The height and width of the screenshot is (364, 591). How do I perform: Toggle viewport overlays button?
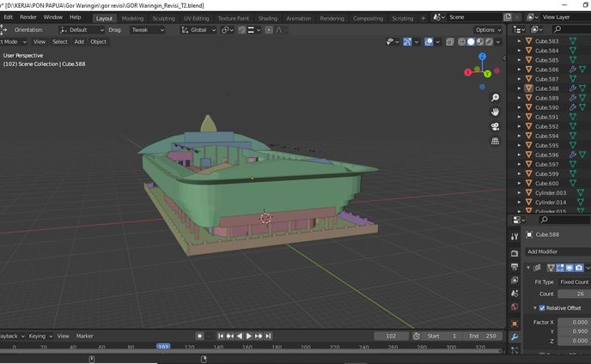pyautogui.click(x=429, y=42)
